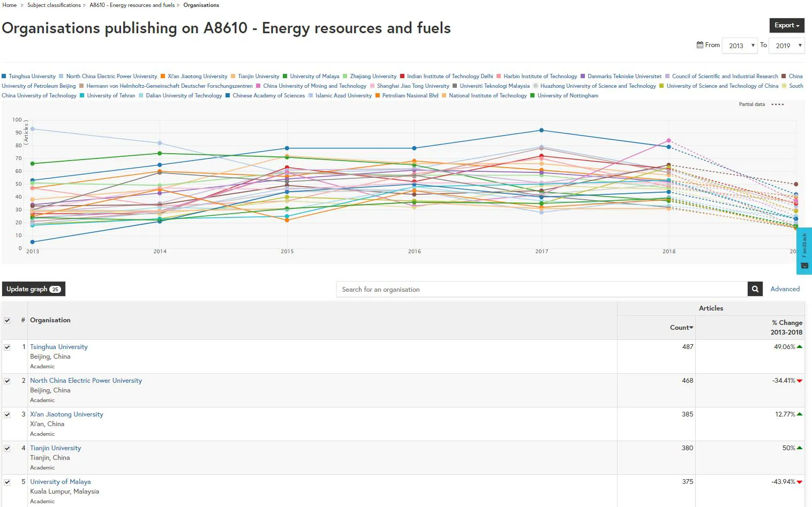Open the From year 2013 dropdown
This screenshot has width=812, height=507.
(739, 46)
